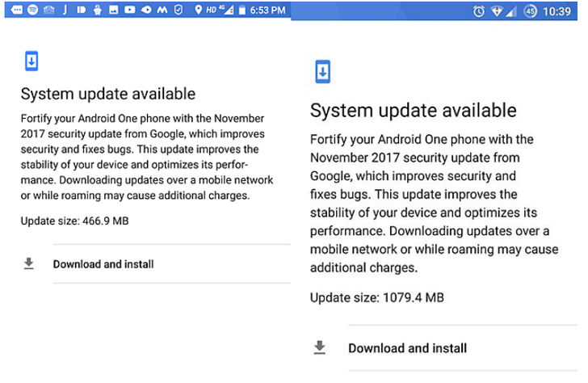Tap the M-shaped app notification icon
The image size is (588, 383).
[x=162, y=10]
